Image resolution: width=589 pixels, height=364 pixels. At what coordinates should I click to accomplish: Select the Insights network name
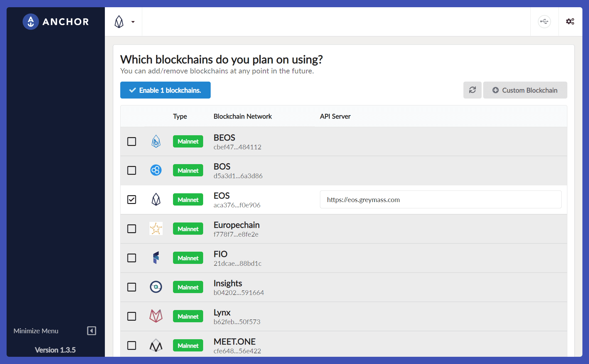(x=228, y=283)
